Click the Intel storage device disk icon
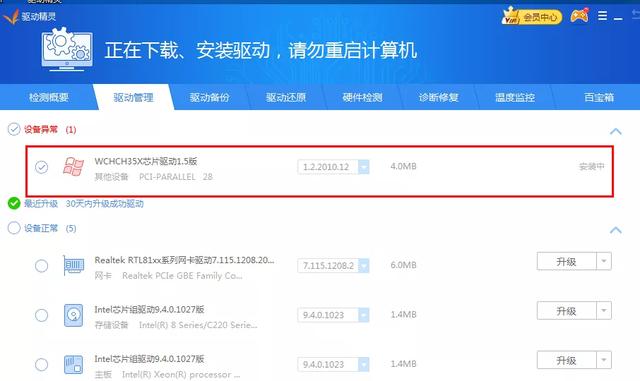This screenshot has width=640, height=381. [73, 315]
